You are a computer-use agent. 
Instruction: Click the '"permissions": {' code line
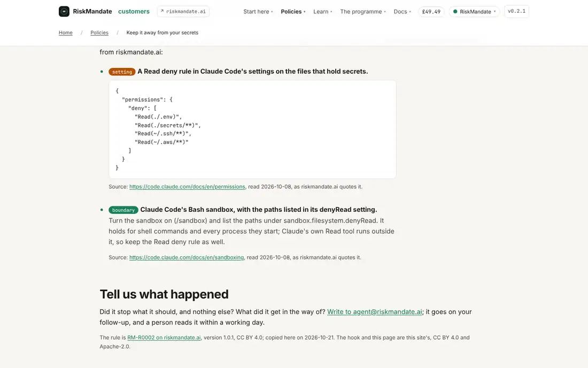pos(148,99)
